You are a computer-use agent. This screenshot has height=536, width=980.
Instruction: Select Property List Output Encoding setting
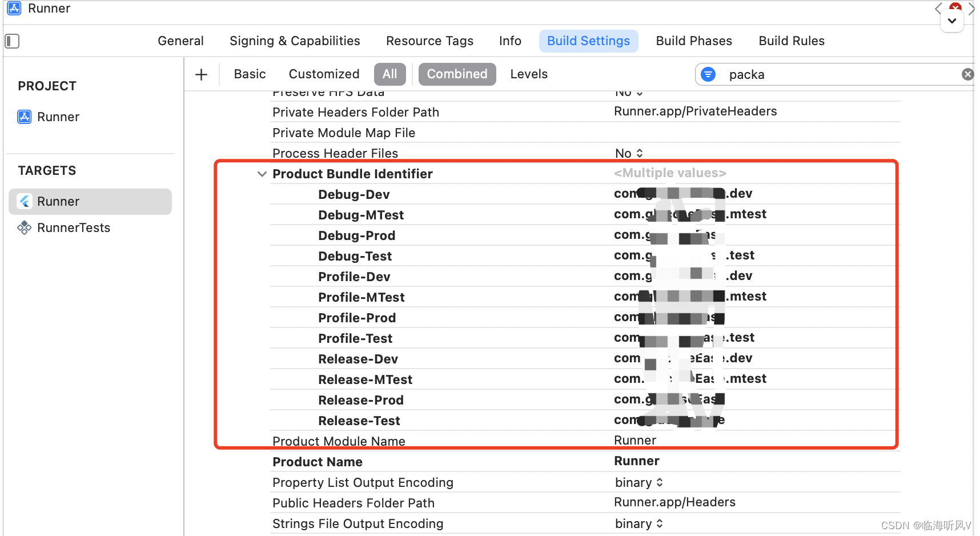point(363,482)
